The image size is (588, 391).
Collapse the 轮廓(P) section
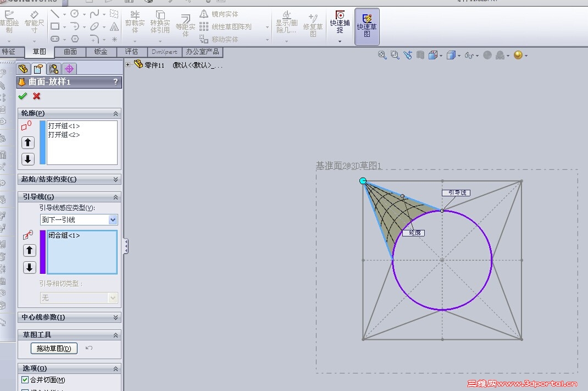115,113
